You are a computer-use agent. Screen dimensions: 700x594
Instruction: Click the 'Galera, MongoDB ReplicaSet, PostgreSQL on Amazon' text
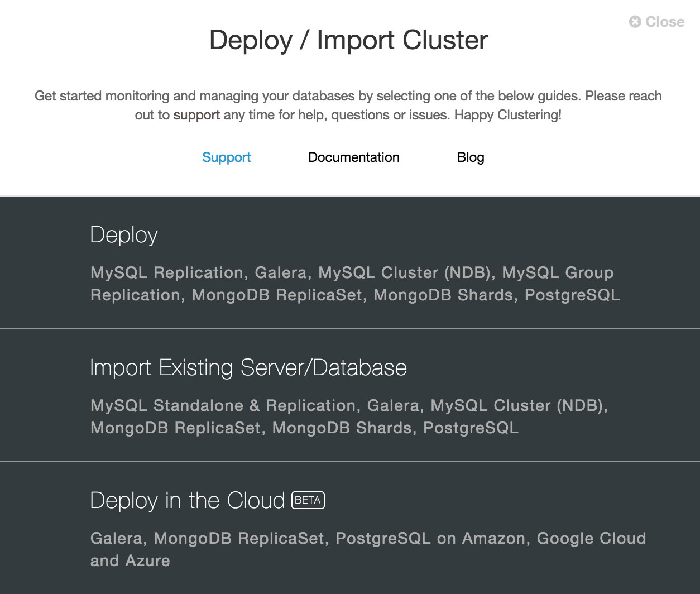click(x=368, y=549)
